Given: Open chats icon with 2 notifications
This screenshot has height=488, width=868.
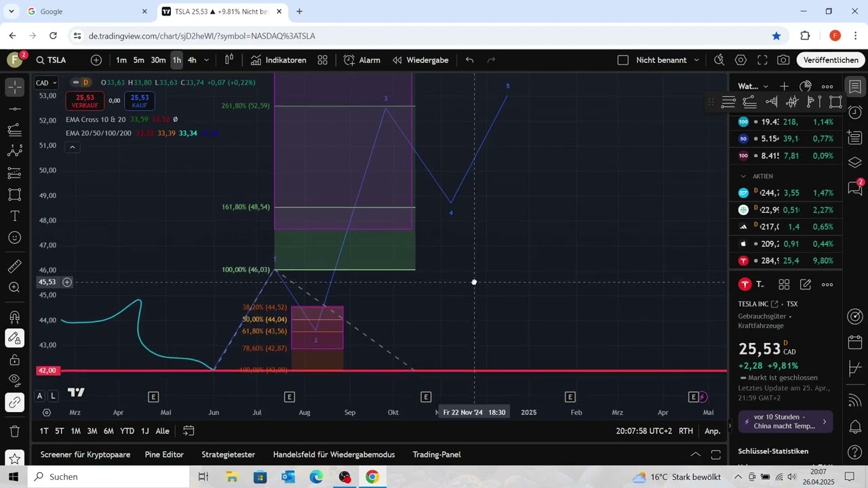Looking at the screenshot, I should (x=855, y=189).
